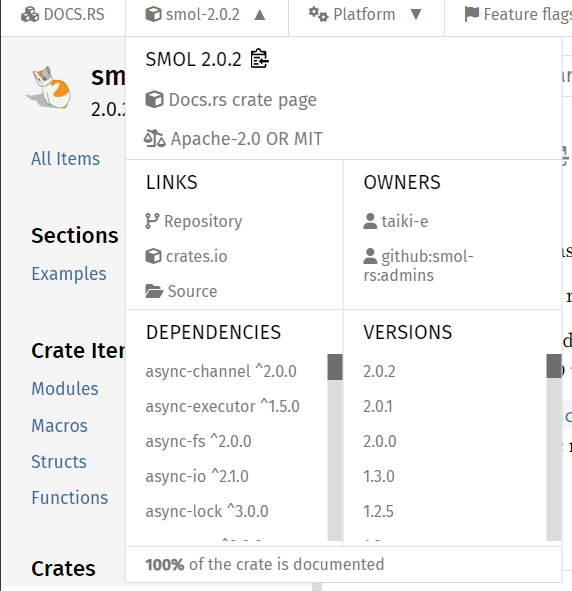Click the smol cat logo image

(x=49, y=87)
